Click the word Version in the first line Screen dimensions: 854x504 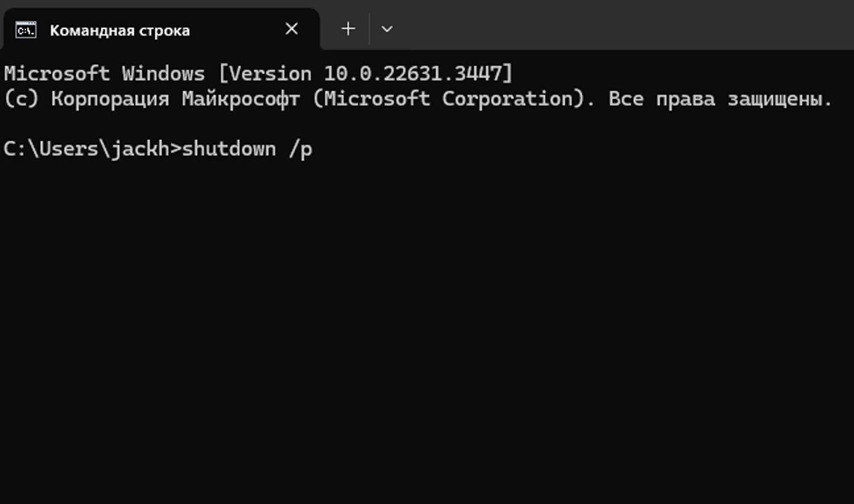[270, 74]
